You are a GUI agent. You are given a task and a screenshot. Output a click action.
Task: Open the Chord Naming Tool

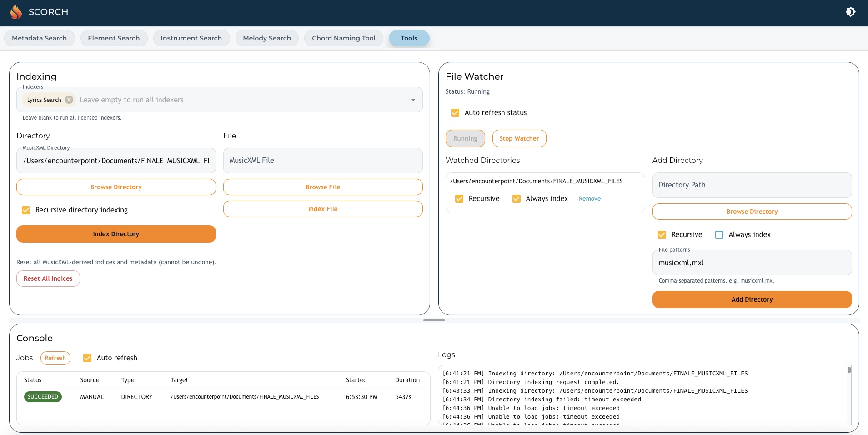pyautogui.click(x=344, y=38)
